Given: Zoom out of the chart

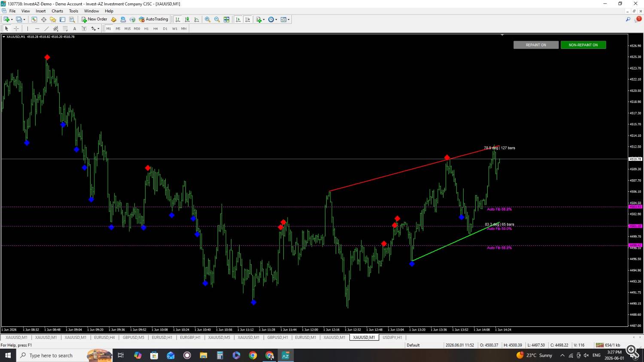Looking at the screenshot, I should (217, 19).
